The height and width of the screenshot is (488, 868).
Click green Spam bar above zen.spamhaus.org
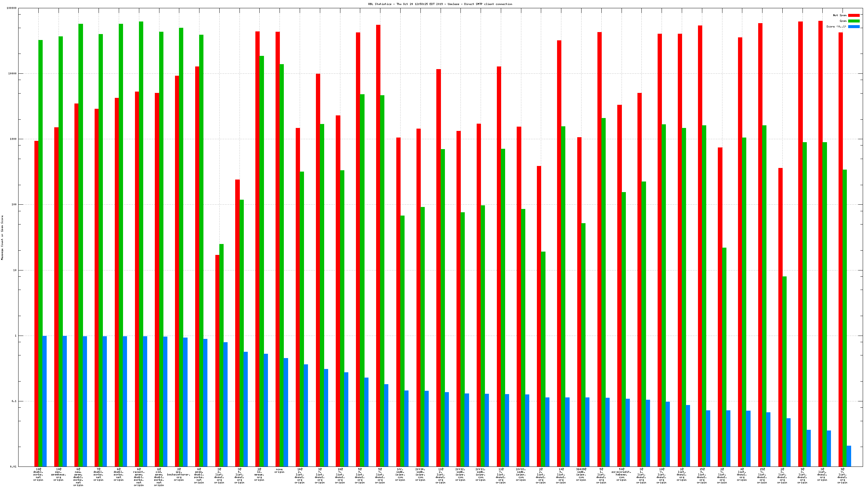[x=61, y=236]
